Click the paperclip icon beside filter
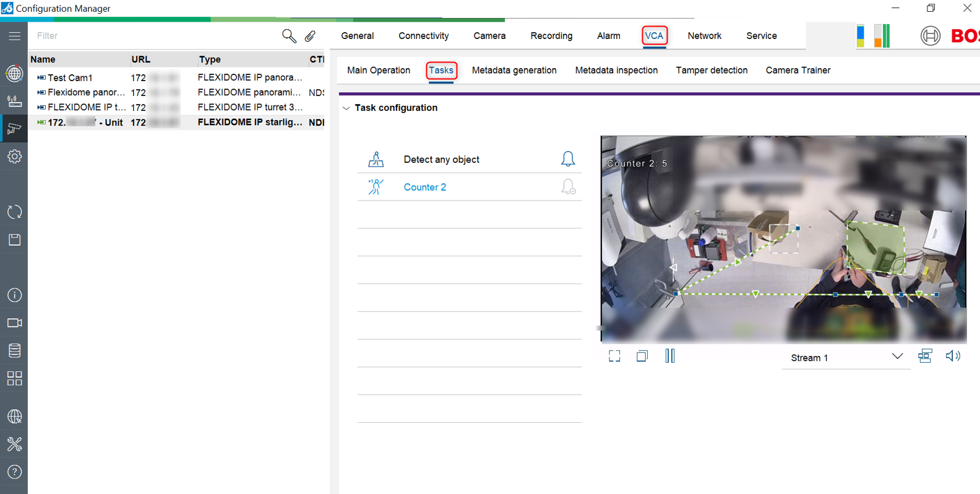The height and width of the screenshot is (494, 980). pyautogui.click(x=310, y=36)
